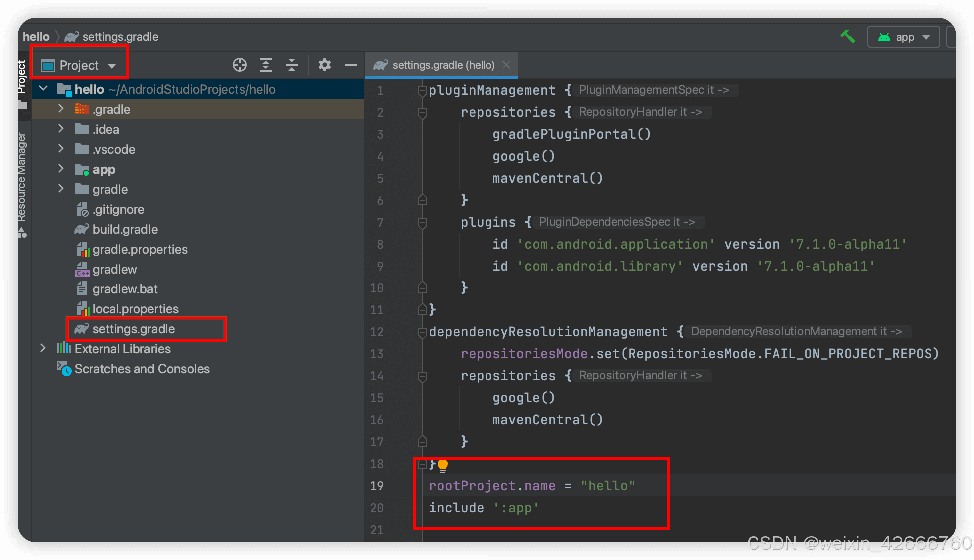Click line number 19 in the gutter
This screenshot has height=560, width=974.
point(377,486)
